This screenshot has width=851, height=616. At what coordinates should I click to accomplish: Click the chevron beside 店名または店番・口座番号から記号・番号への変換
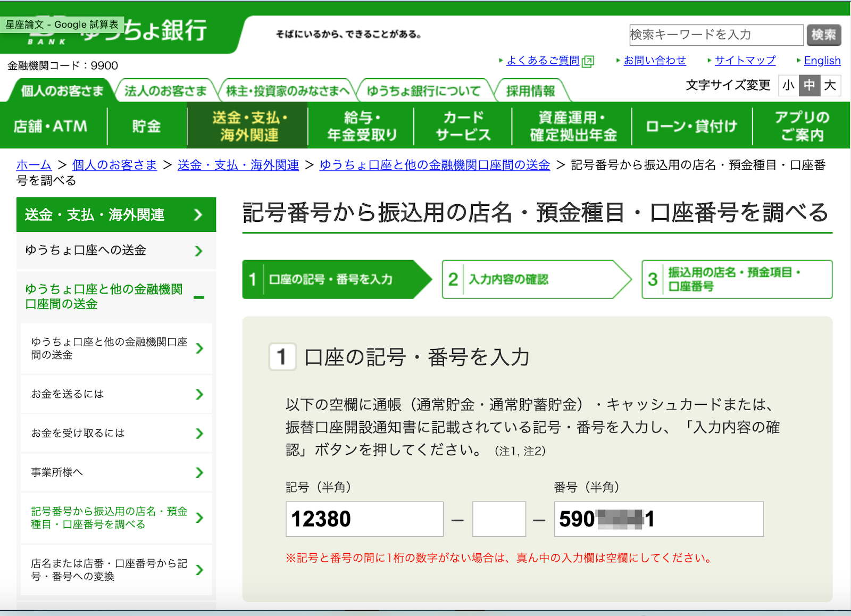[199, 570]
